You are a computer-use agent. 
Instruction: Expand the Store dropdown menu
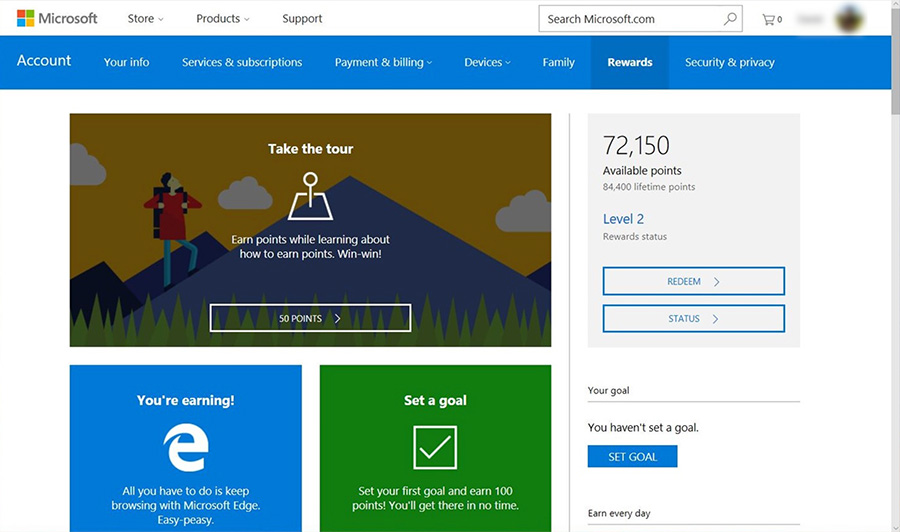[145, 18]
